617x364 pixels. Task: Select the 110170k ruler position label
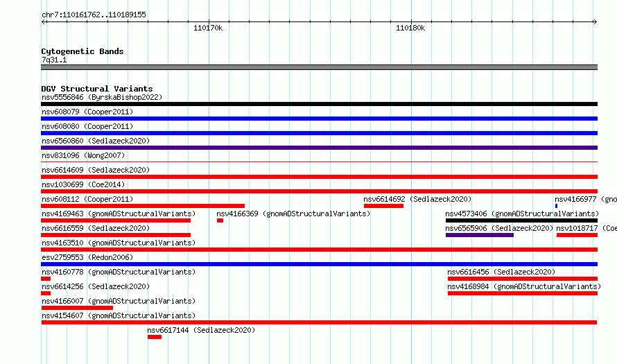tap(208, 28)
